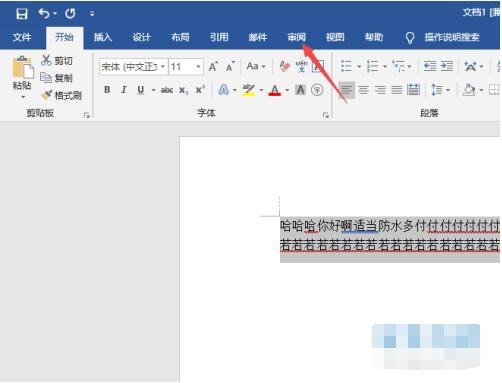Image resolution: width=502 pixels, height=383 pixels.
Task: Expand the 粘贴 options arrow
Action: (23, 97)
